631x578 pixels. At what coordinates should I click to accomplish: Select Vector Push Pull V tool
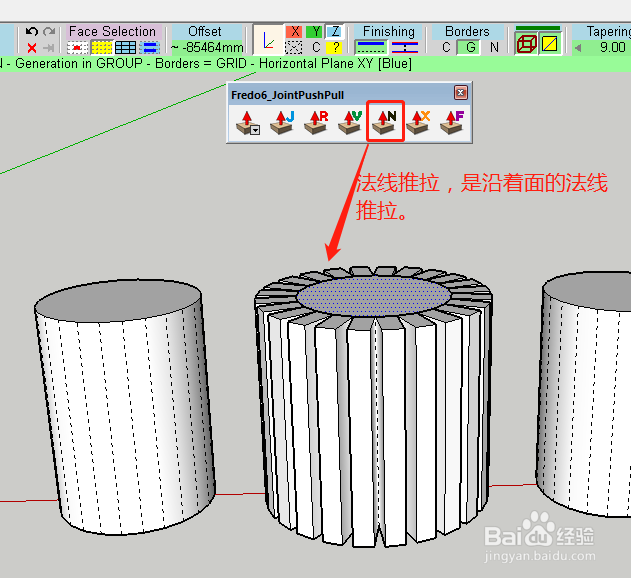tap(350, 122)
